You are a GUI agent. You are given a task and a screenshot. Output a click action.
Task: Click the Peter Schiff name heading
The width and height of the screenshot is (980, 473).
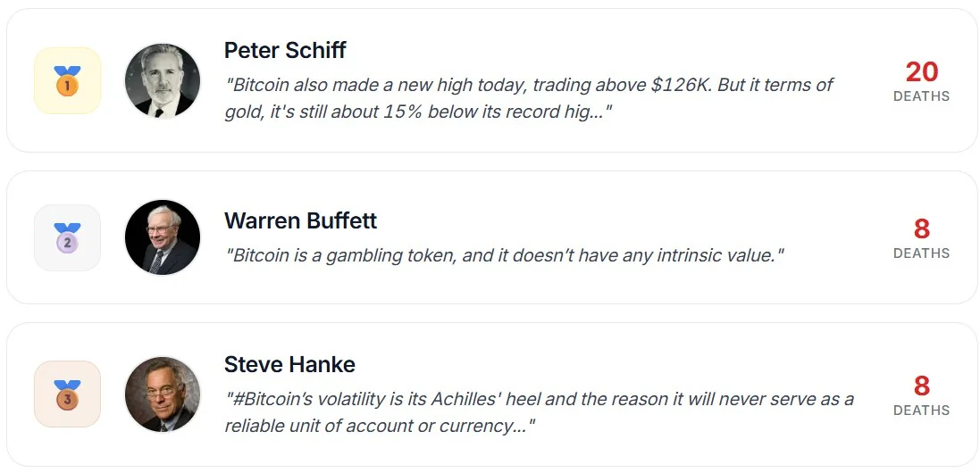(285, 50)
